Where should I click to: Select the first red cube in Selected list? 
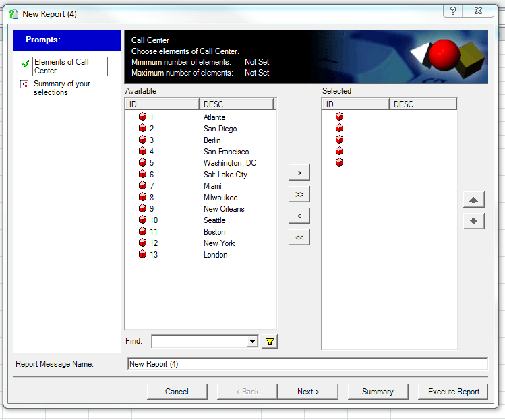tap(339, 117)
